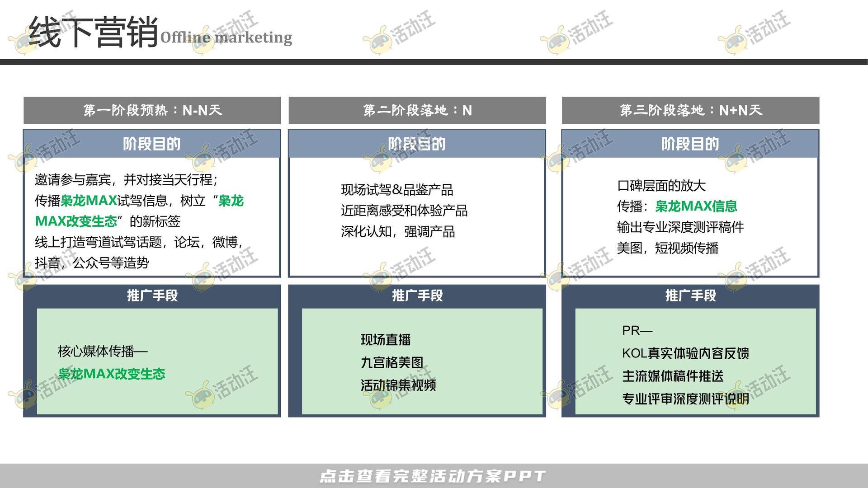Click the text 现场试驾&品鉴产品
The height and width of the screenshot is (488, 868).
pos(397,190)
